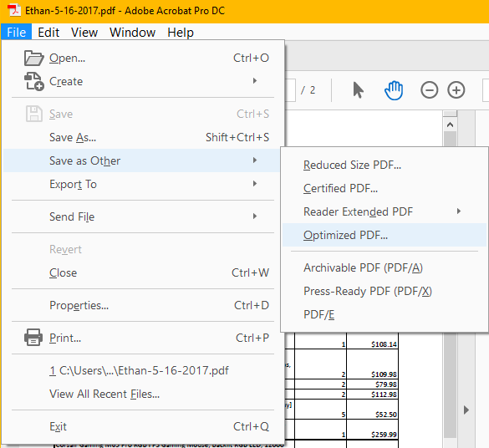Choose Open... from File menu

(142, 58)
